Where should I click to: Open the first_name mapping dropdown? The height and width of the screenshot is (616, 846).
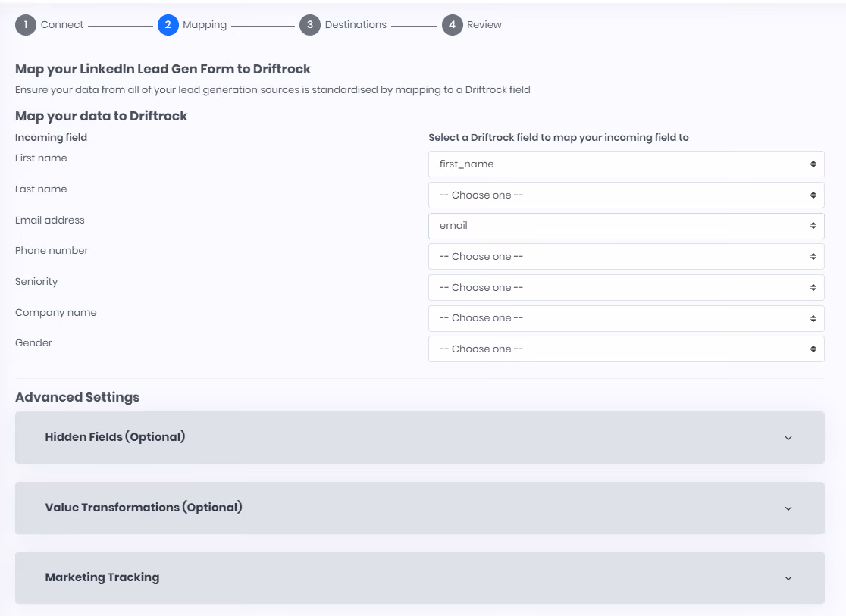626,164
